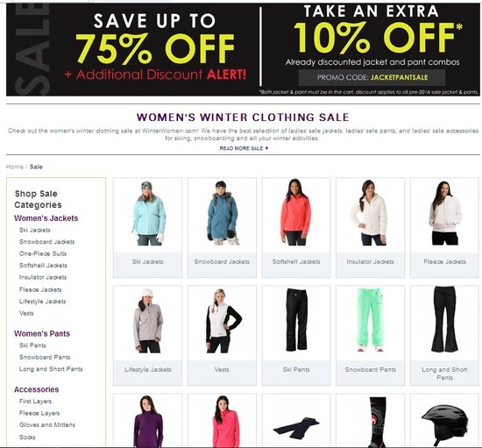Open the Fleece Jackets product tile

click(x=444, y=227)
